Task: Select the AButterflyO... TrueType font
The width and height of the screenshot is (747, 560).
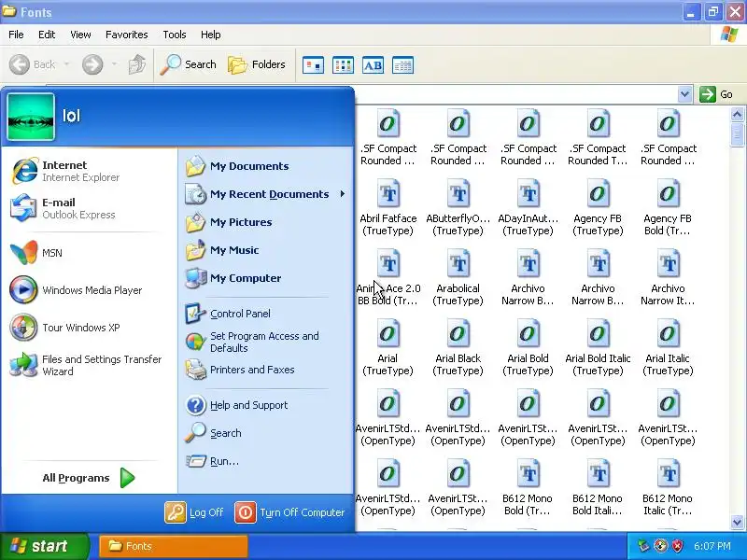Action: [x=458, y=207]
